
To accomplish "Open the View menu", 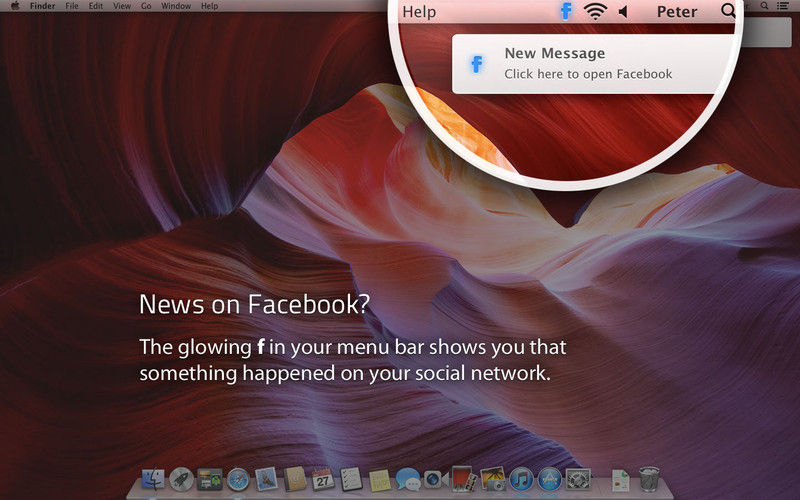I will (122, 6).
